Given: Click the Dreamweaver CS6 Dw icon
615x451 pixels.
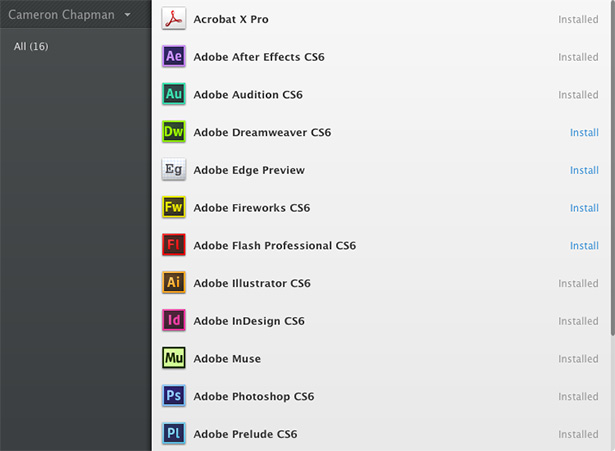Looking at the screenshot, I should point(174,131).
